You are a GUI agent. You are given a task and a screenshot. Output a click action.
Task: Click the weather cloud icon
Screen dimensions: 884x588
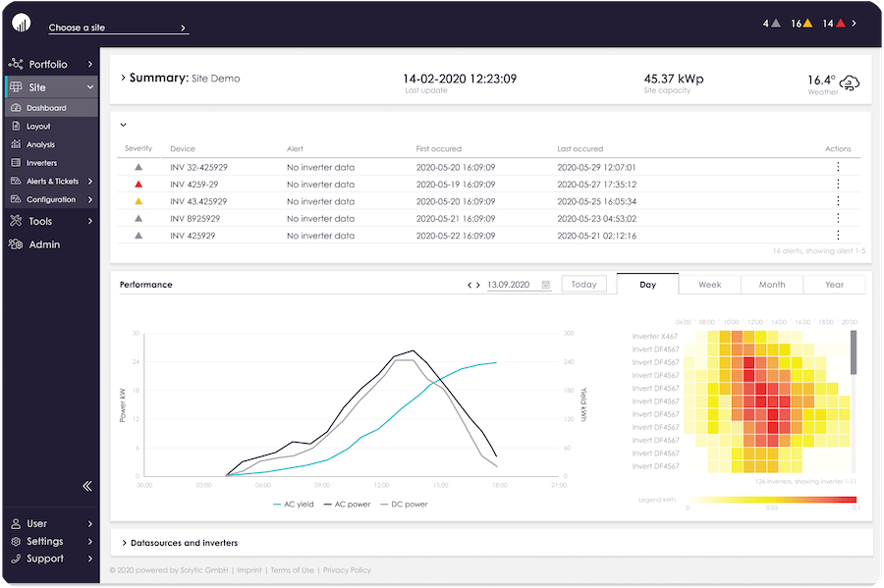(849, 83)
